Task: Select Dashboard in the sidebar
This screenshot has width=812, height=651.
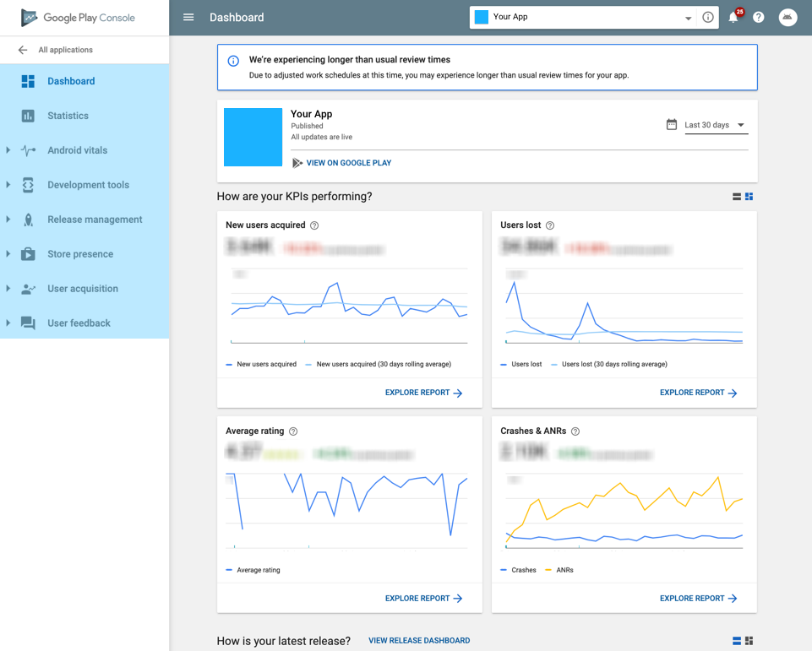Action: coord(84,81)
